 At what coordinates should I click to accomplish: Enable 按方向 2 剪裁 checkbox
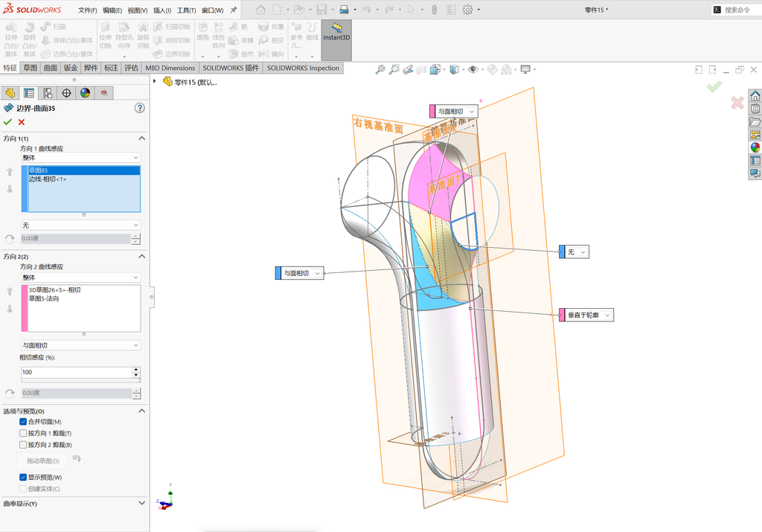click(x=23, y=444)
